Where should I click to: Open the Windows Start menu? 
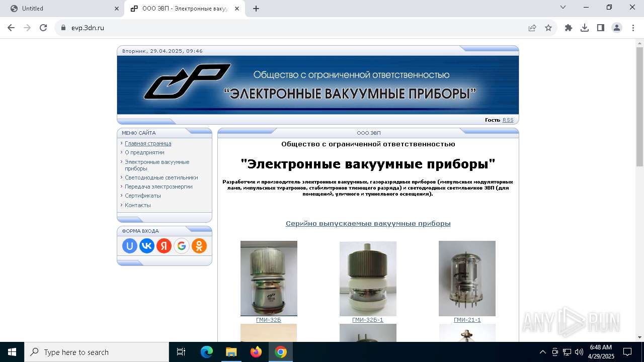click(12, 352)
